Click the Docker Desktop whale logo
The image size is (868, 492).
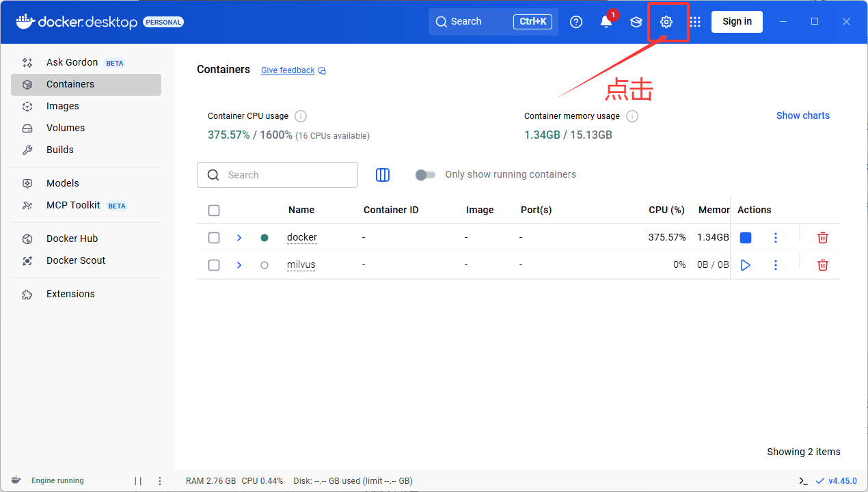(25, 21)
